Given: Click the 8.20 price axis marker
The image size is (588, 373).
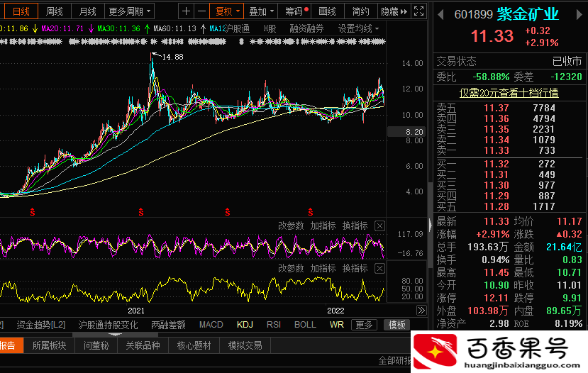Looking at the screenshot, I should click(x=406, y=132).
